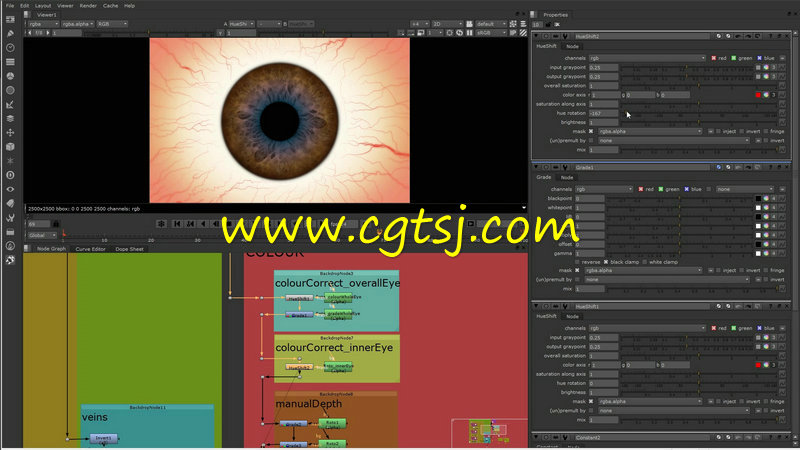The width and height of the screenshot is (800, 450).
Task: Open the Channel nodes toolbar icon
Action: (10, 62)
